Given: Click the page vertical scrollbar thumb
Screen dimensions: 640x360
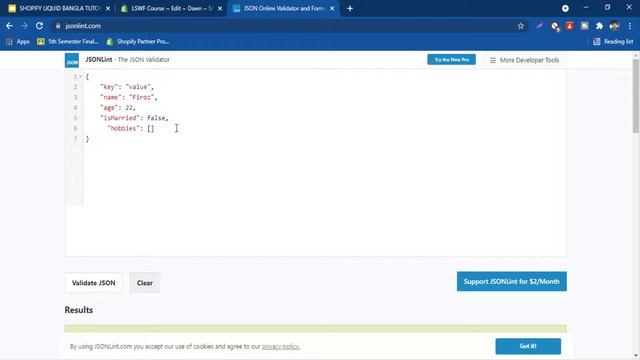Looking at the screenshot, I should [636, 96].
